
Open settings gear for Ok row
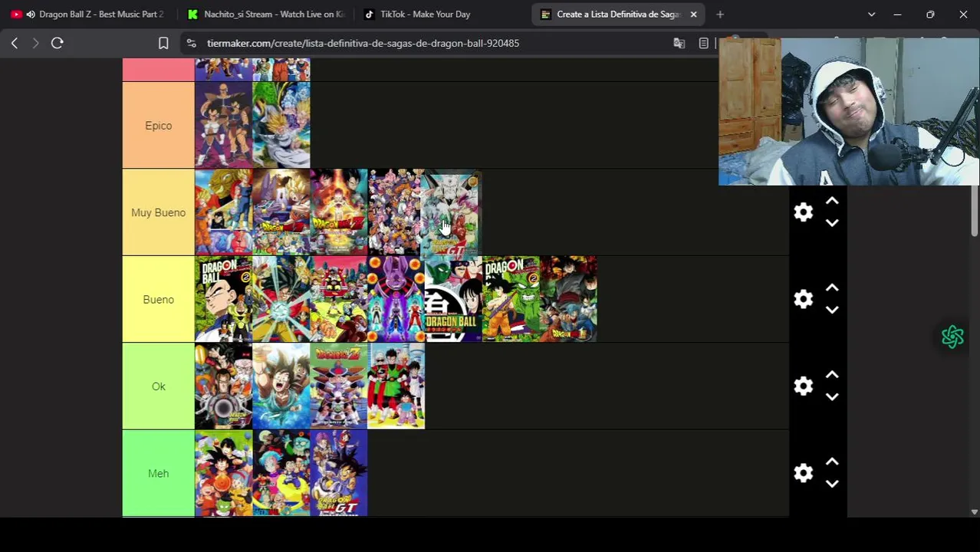click(803, 386)
